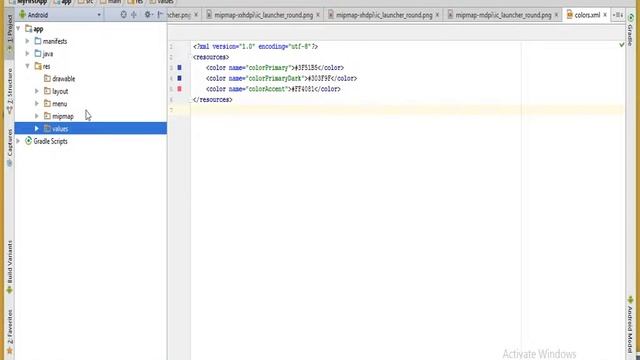Close the mipmap-mdpi ic_launcher_round.png tab
640x360 pixels.
(x=556, y=15)
